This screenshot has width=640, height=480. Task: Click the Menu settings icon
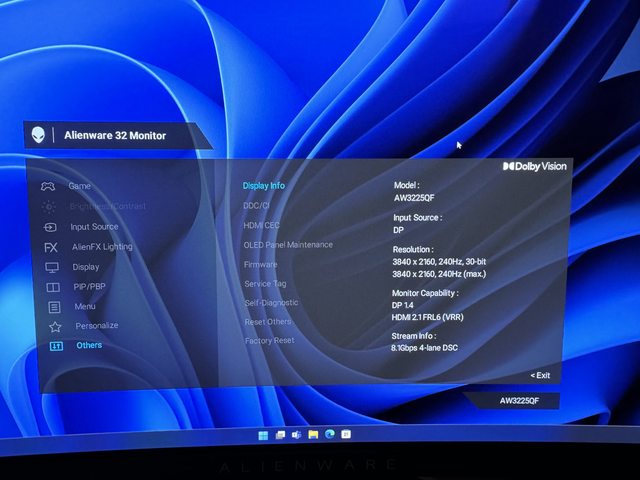(54, 306)
